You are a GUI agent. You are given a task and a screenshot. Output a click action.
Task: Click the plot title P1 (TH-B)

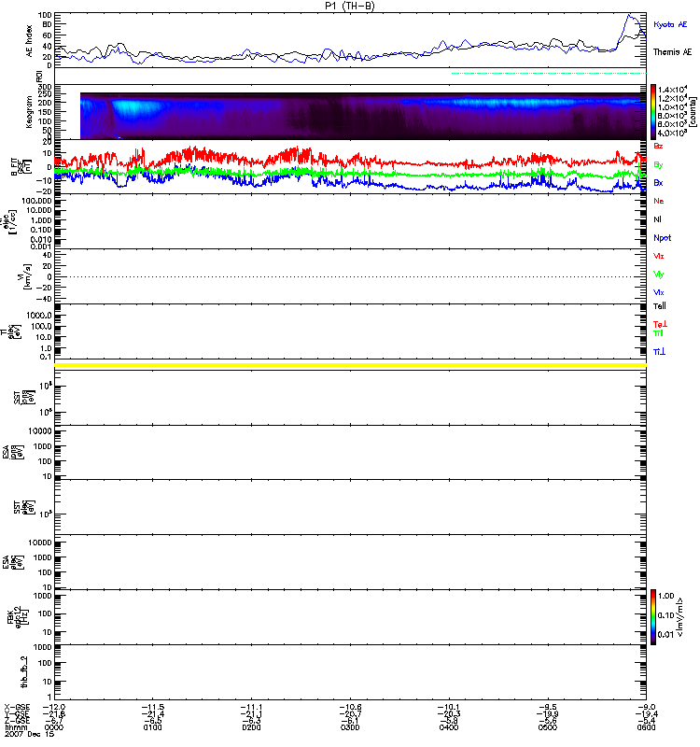(350, 6)
